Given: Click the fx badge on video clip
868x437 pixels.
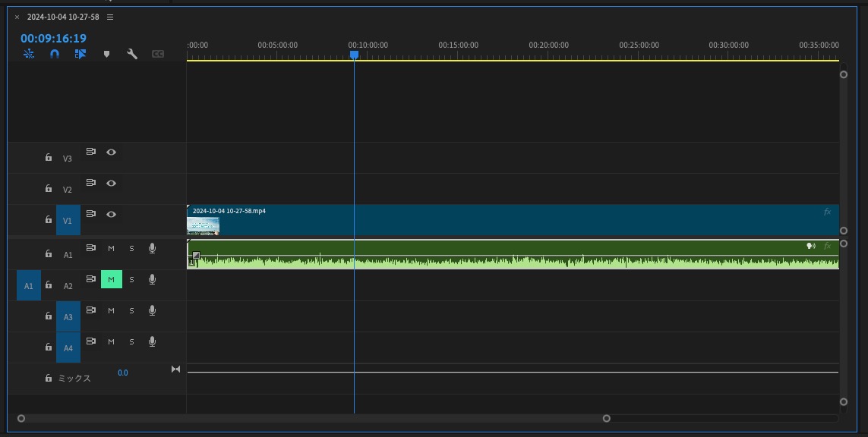Looking at the screenshot, I should coord(827,212).
